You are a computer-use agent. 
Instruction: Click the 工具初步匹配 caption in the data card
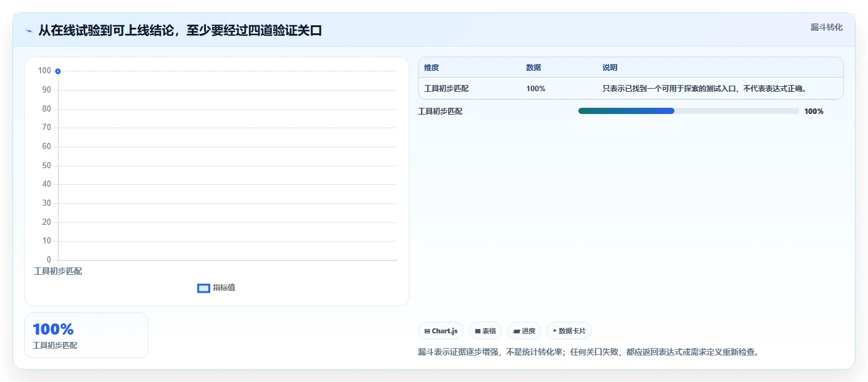(x=55, y=346)
